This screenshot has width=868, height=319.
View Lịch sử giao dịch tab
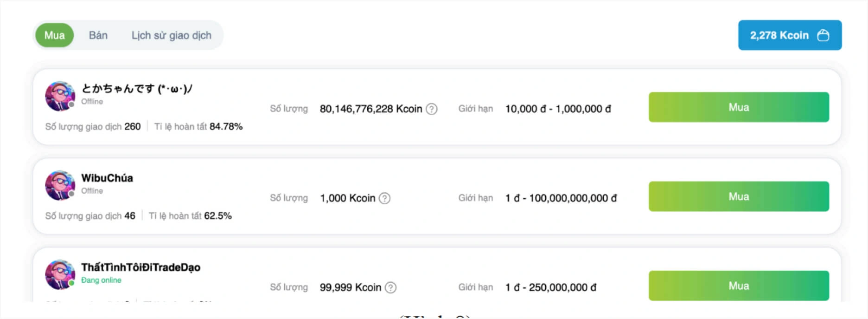(x=172, y=35)
